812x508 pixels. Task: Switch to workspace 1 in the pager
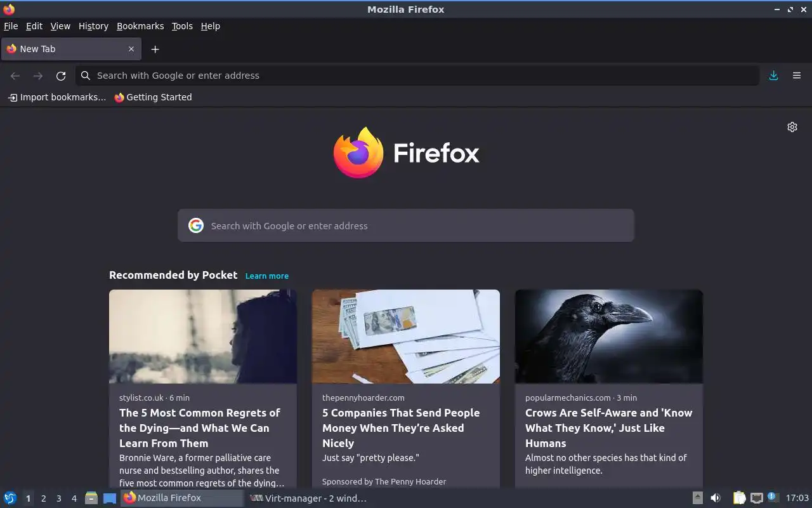pos(28,498)
